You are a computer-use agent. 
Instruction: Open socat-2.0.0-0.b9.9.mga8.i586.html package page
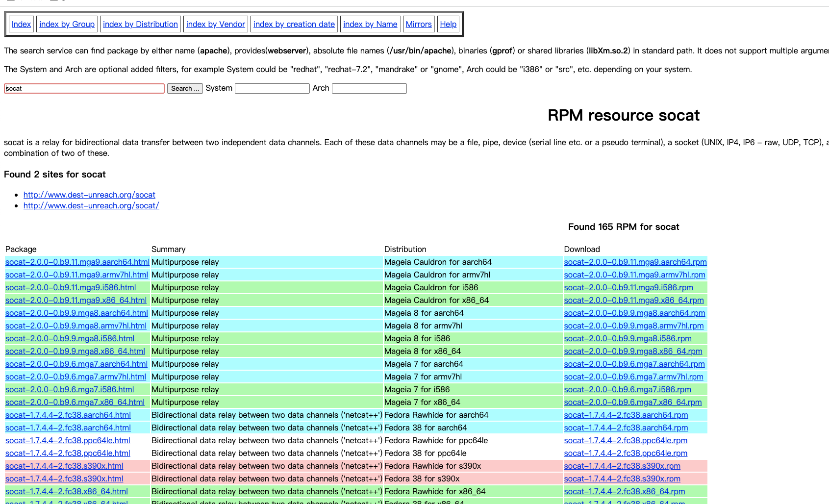pos(70,338)
